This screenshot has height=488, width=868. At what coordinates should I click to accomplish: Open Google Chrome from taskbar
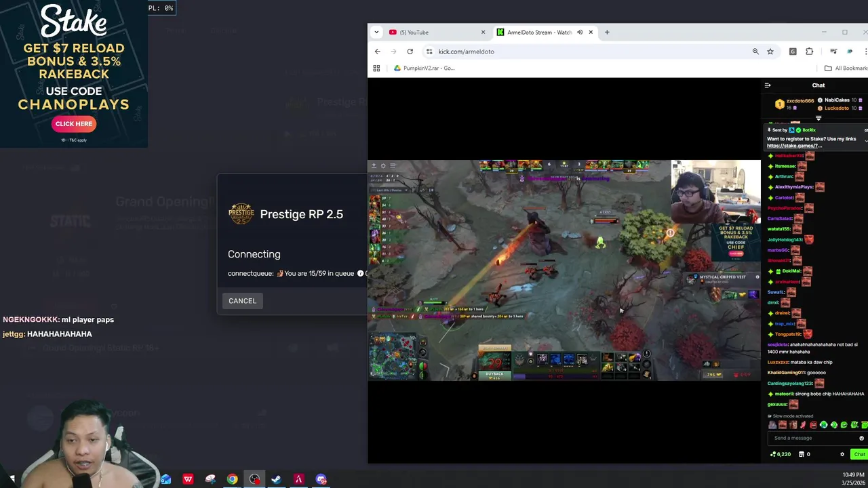point(232,479)
